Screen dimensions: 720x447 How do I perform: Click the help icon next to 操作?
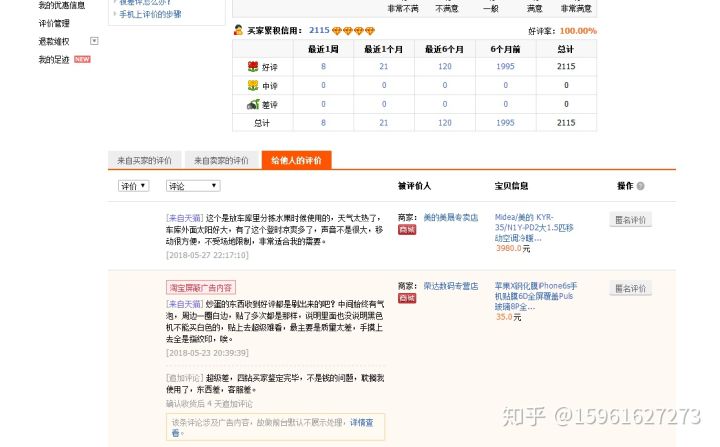click(640, 186)
